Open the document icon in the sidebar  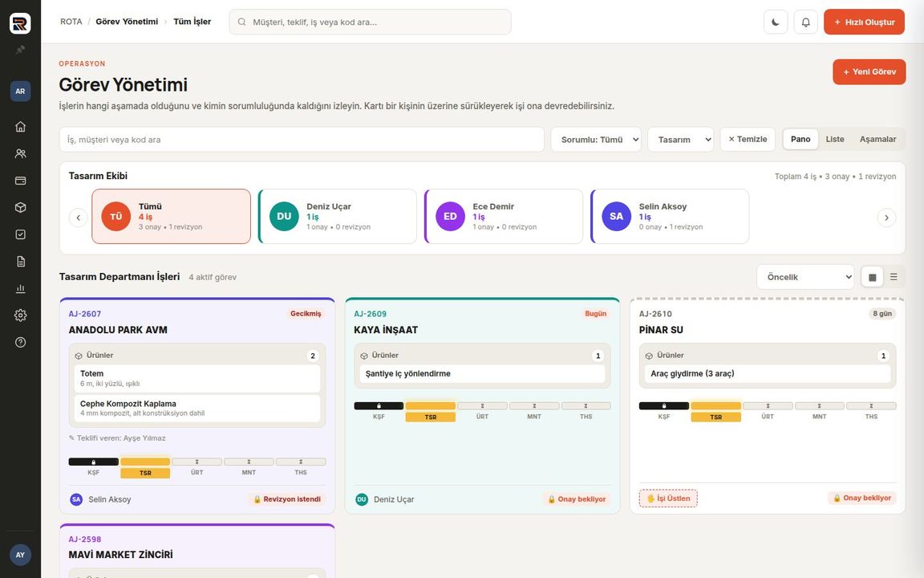[x=20, y=261]
